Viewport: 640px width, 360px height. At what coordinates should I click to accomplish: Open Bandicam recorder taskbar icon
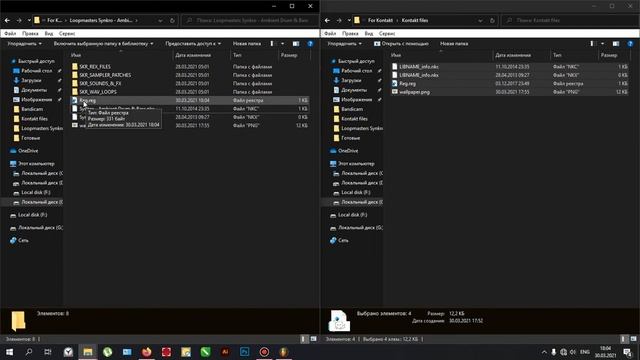(264, 352)
